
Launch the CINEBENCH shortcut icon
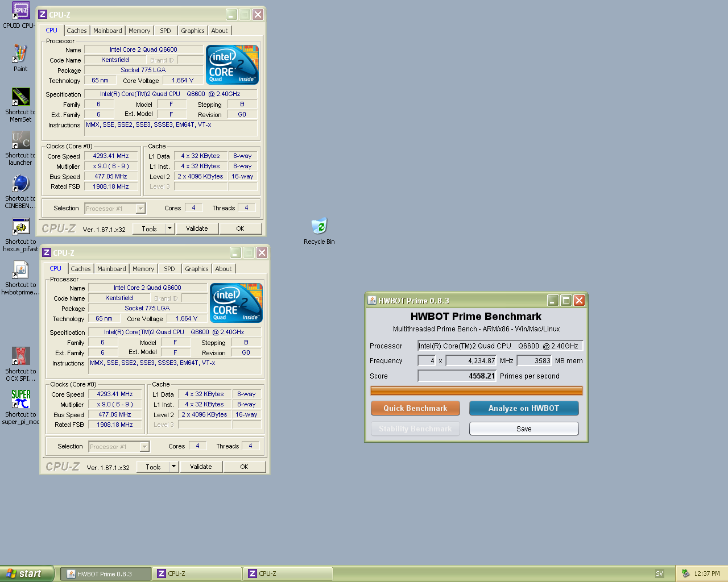tap(20, 183)
